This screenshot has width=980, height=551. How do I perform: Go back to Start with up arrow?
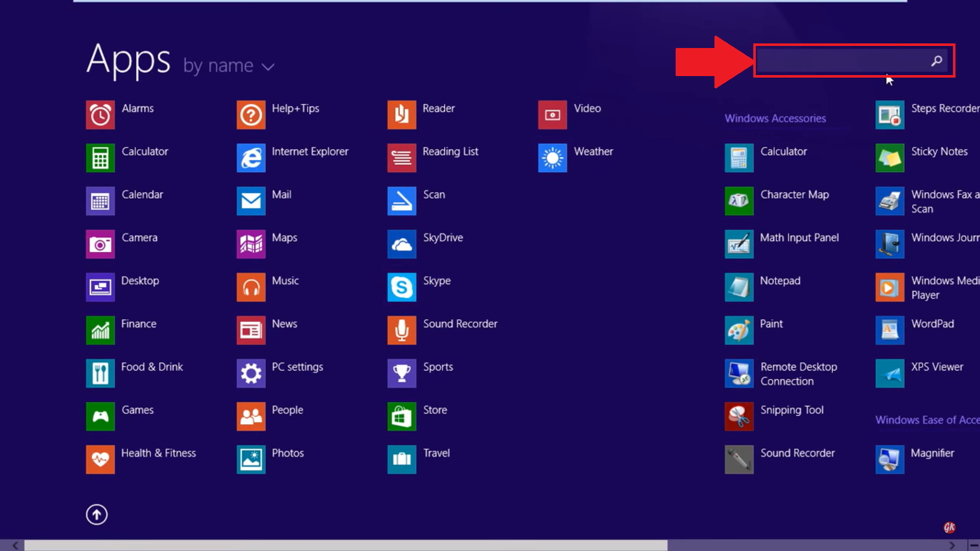[x=97, y=514]
